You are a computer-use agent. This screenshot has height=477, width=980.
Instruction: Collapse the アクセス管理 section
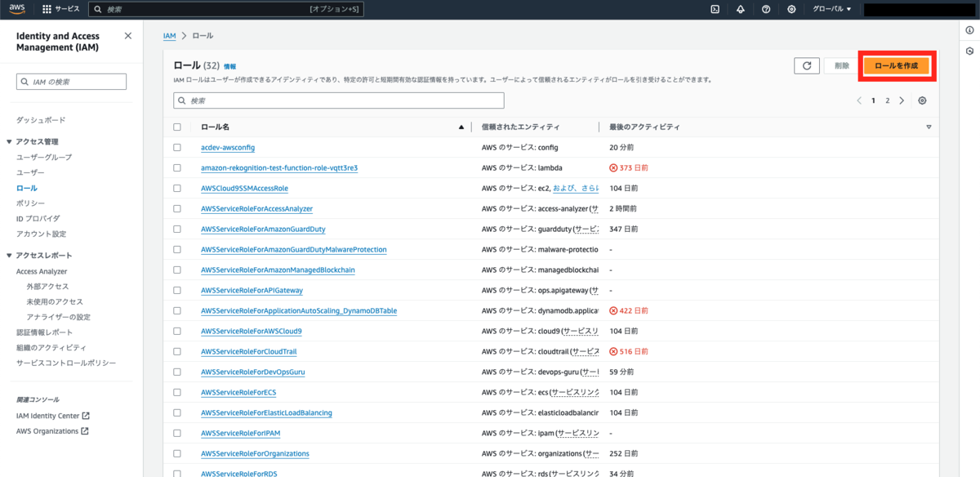pos(9,142)
